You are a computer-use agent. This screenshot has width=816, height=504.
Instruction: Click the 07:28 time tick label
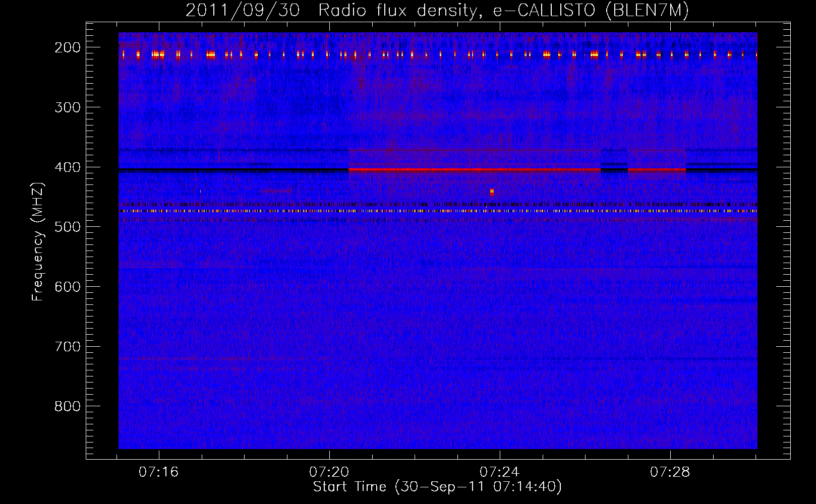tap(670, 472)
